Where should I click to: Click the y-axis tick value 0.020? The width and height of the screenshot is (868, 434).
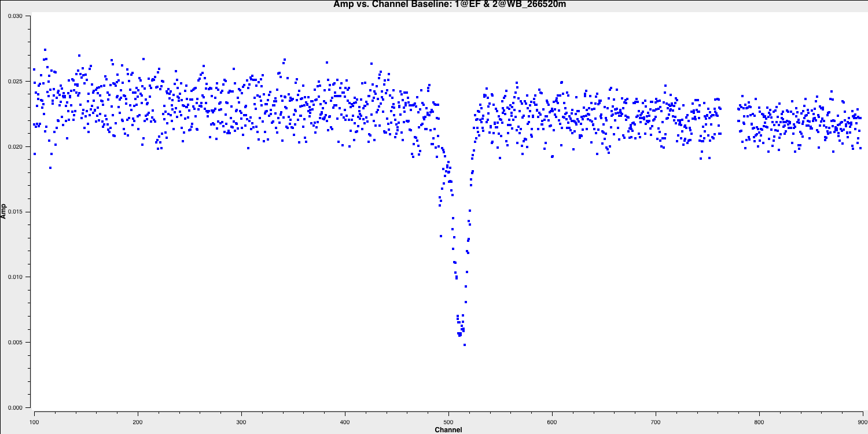14,146
